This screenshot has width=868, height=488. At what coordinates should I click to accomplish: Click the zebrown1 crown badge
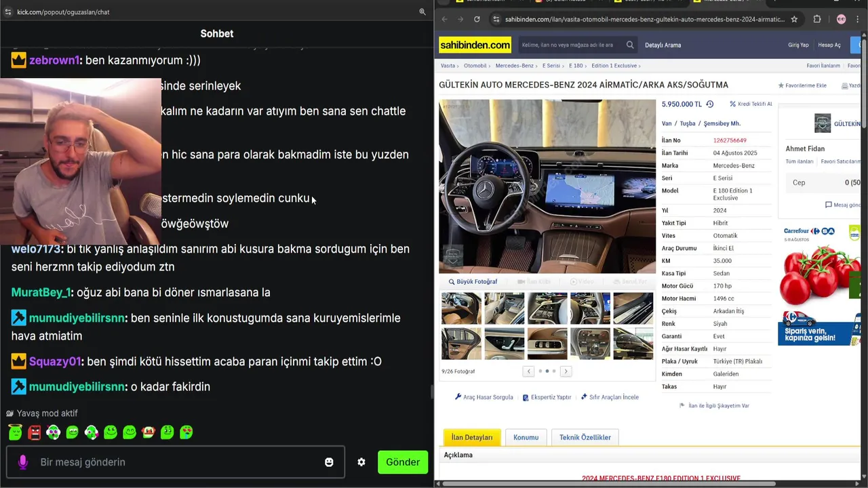(18, 60)
